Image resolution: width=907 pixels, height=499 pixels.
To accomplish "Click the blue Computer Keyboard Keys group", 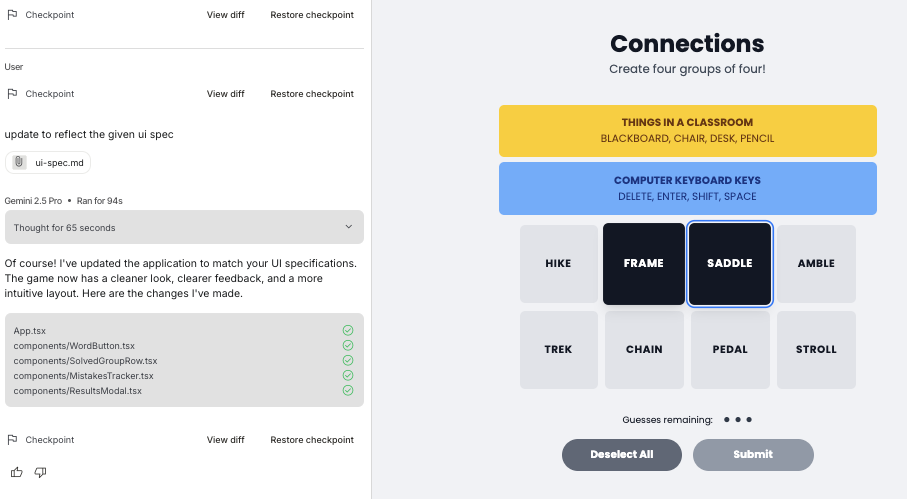I will click(687, 188).
